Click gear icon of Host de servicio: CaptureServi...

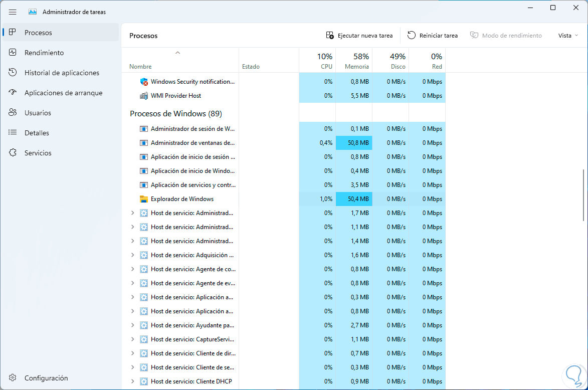(x=144, y=339)
